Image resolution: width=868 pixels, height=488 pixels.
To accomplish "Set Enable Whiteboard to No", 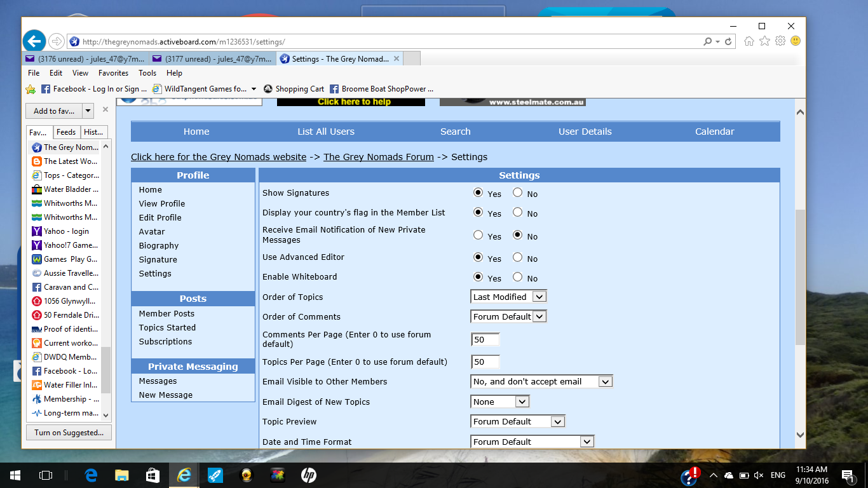I will tap(517, 277).
